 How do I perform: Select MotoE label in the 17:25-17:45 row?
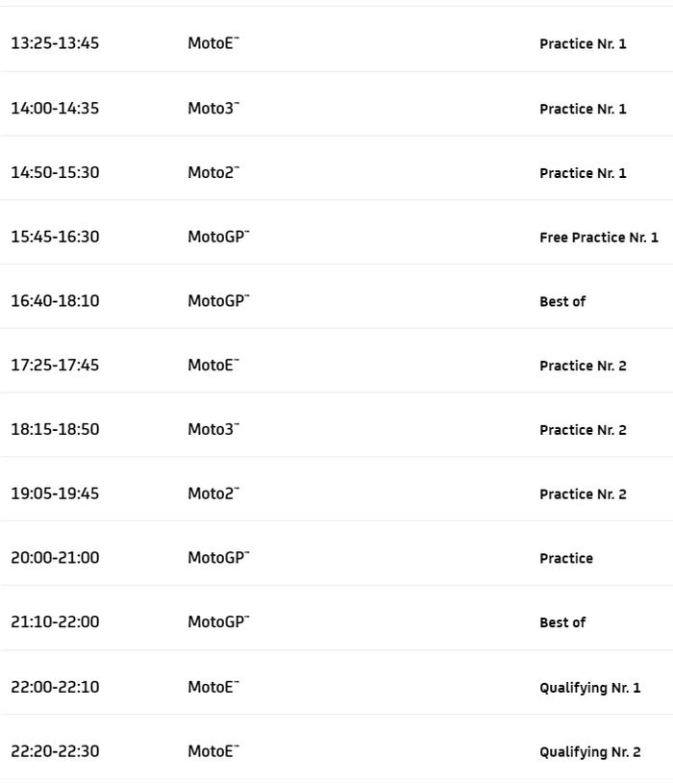[212, 366]
